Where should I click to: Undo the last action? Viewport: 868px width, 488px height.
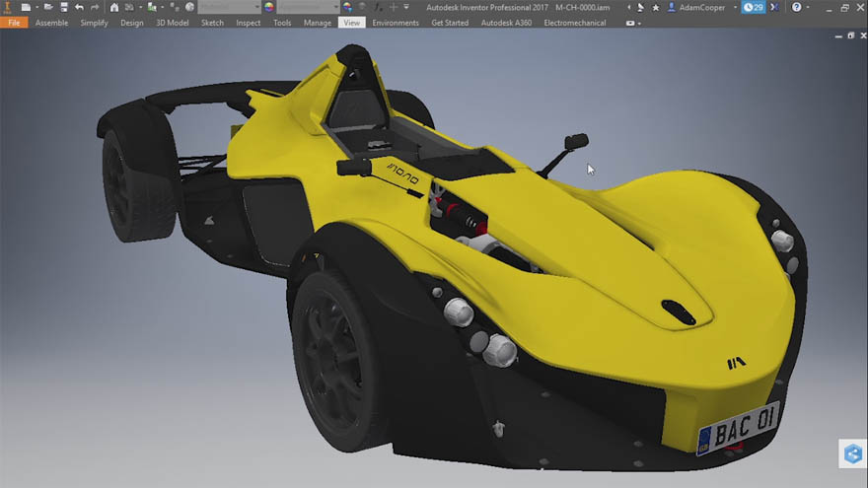tap(79, 7)
